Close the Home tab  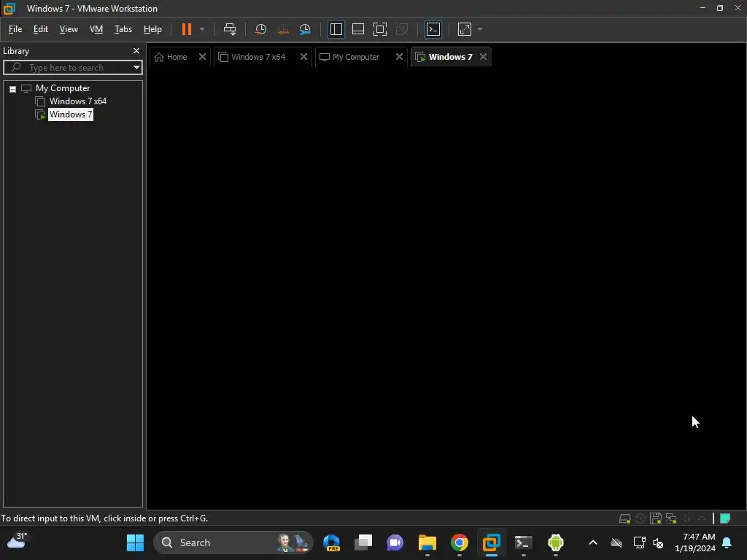[x=202, y=57]
